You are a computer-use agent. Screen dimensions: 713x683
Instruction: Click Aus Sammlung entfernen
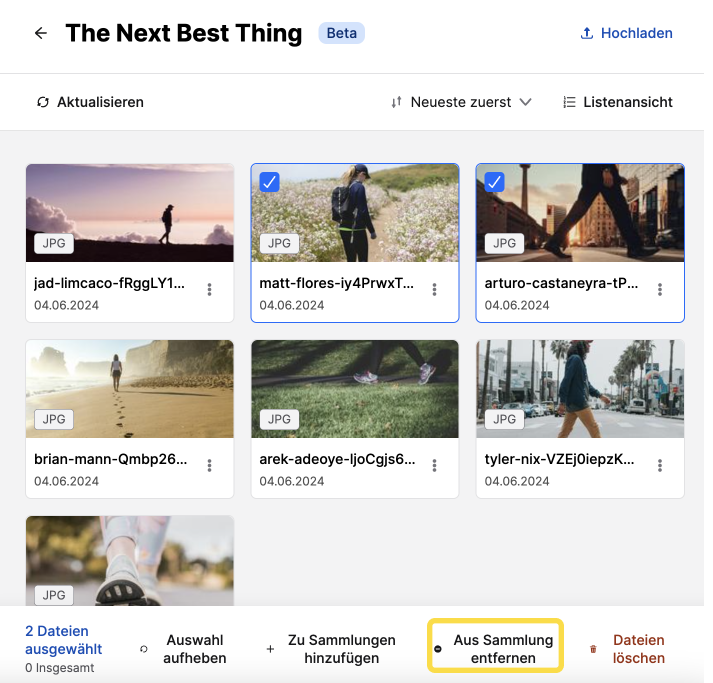[x=503, y=649]
